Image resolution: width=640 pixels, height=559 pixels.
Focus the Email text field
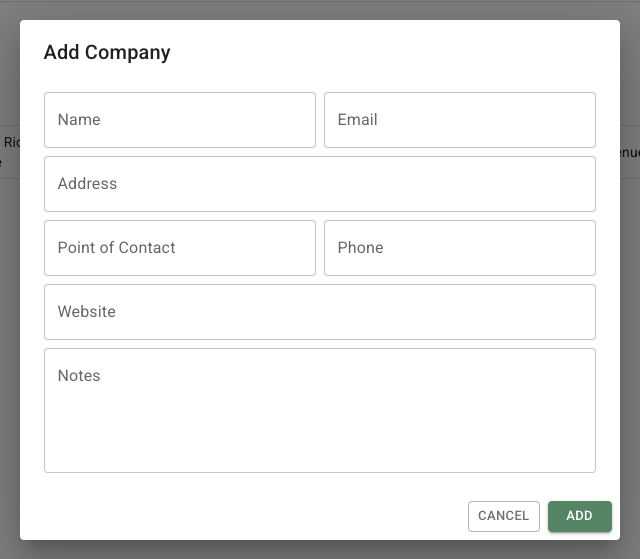[460, 120]
